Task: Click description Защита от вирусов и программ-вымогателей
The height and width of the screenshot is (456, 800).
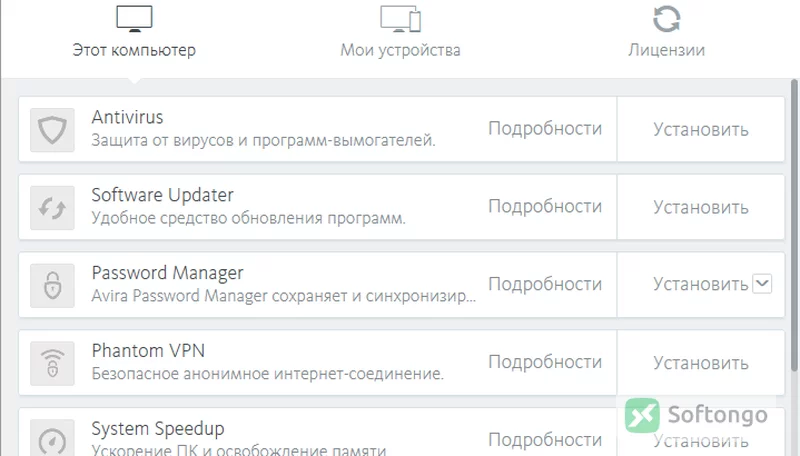Action: (x=263, y=140)
